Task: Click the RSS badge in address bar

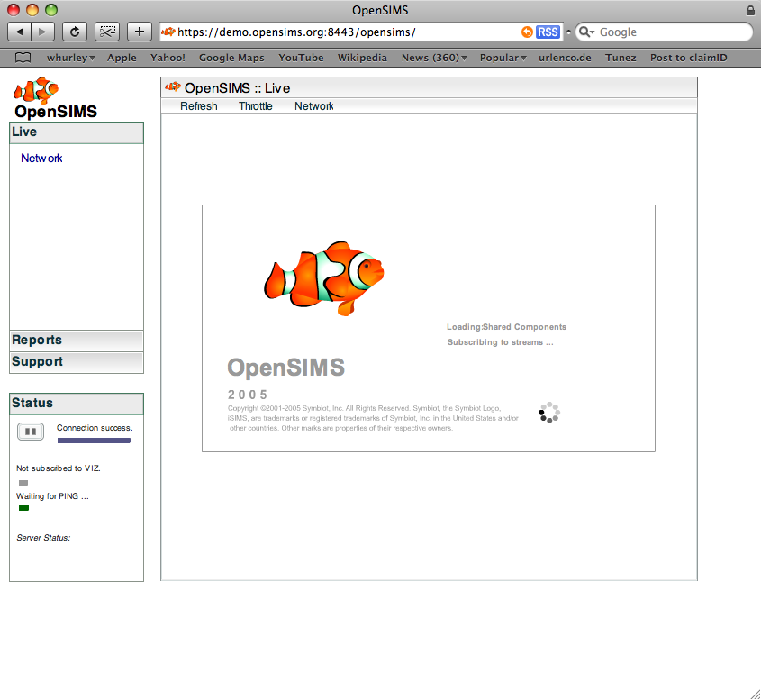Action: click(548, 32)
